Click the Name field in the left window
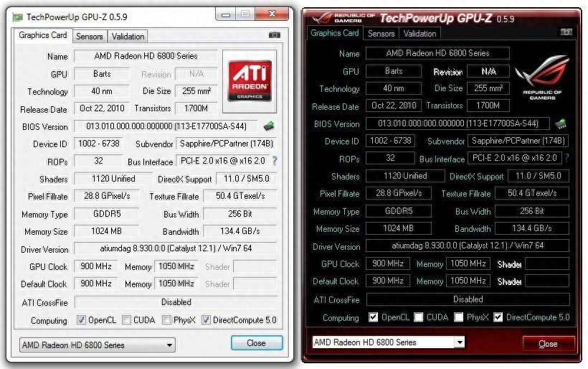This screenshot has width=588, height=369. tap(146, 56)
